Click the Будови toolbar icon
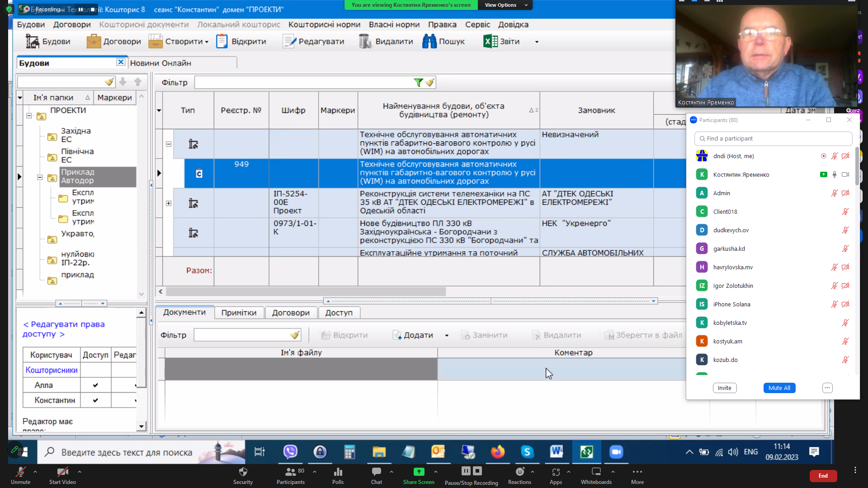868x488 pixels. (33, 42)
